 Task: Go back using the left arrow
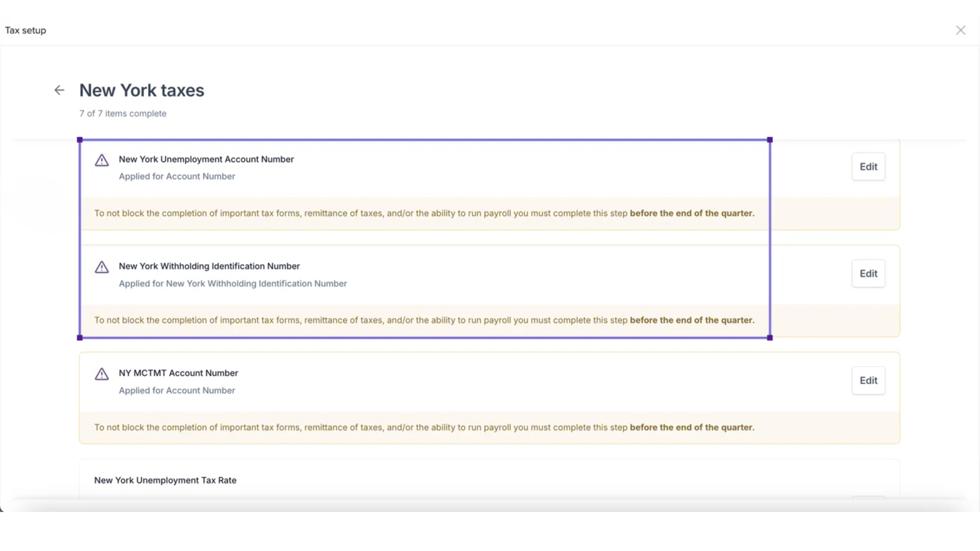[59, 90]
